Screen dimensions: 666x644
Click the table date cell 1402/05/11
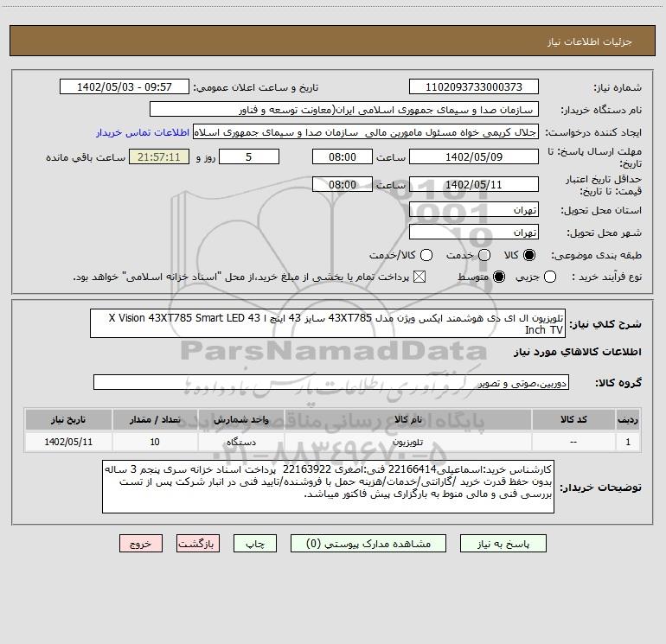[x=68, y=442]
